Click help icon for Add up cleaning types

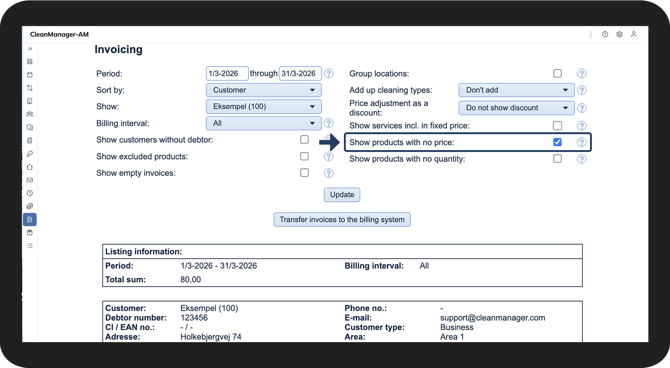point(582,90)
